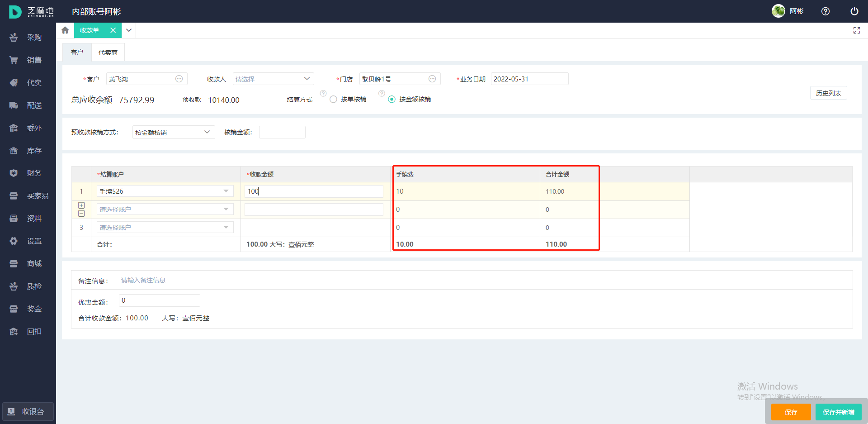Image resolution: width=868 pixels, height=424 pixels.
Task: Click the first row 收款金额 input
Action: pyautogui.click(x=314, y=191)
